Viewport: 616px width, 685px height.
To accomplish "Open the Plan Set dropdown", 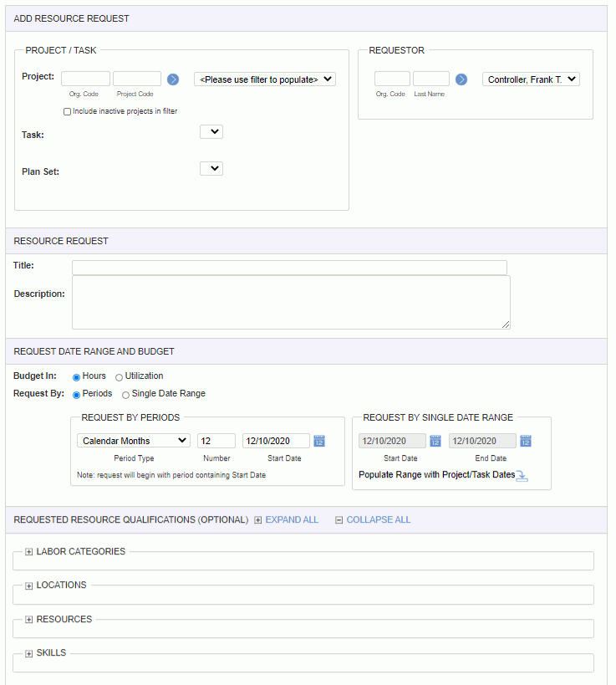I will 211,168.
